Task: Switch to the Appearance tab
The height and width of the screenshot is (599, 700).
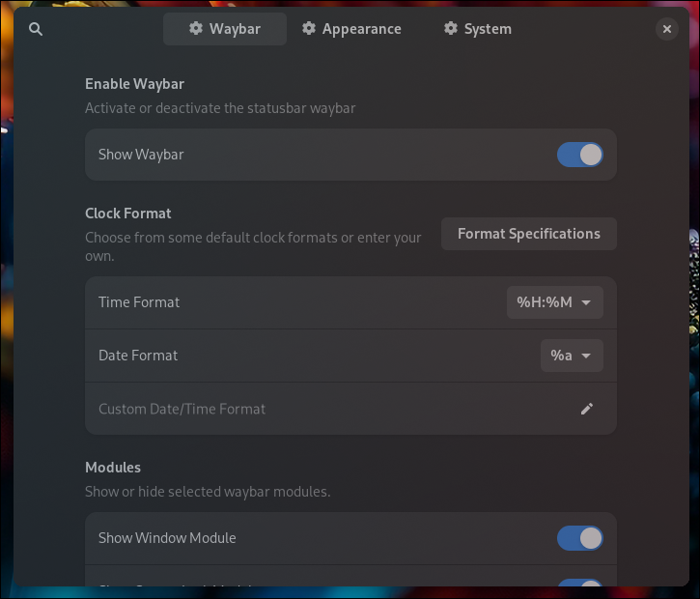Action: 350,29
